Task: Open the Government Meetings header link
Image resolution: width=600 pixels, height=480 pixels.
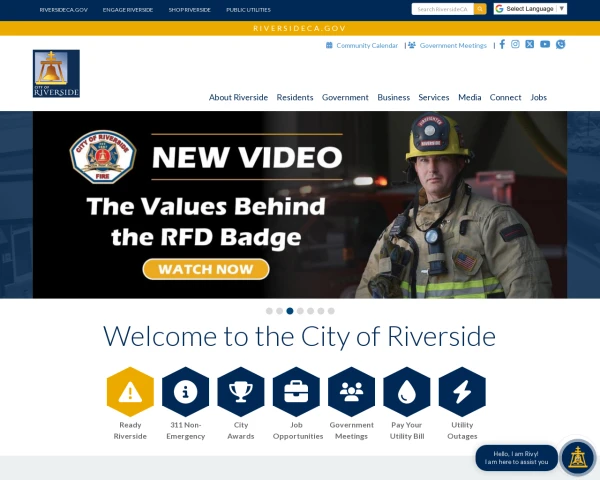Action: 453,46
